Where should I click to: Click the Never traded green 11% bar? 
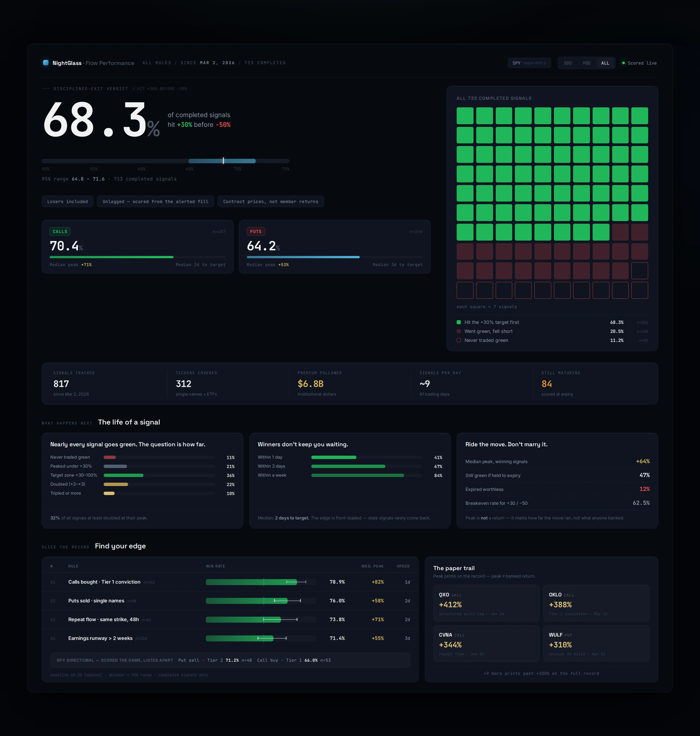[110, 457]
